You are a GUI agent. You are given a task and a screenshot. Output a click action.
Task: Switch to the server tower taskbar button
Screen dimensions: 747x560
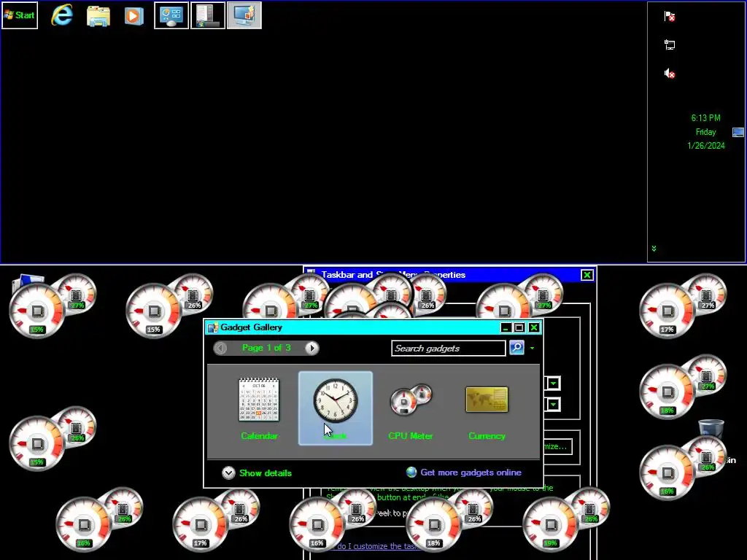click(208, 15)
